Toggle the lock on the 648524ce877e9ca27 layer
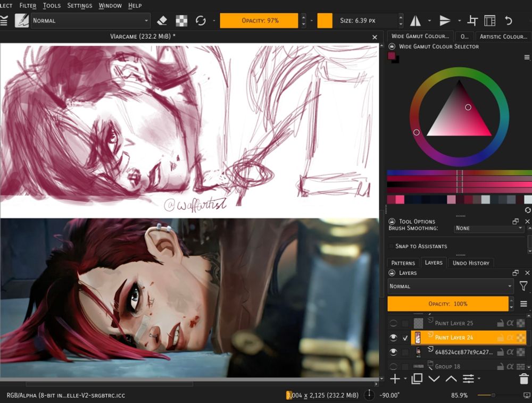The height and width of the screenshot is (403, 532). pyautogui.click(x=500, y=352)
